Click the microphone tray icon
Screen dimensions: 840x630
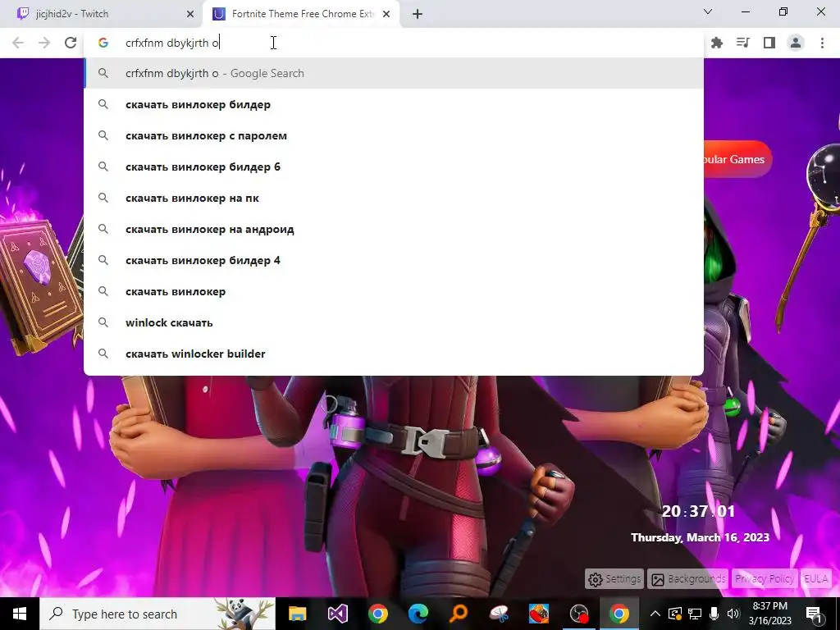[x=714, y=614]
